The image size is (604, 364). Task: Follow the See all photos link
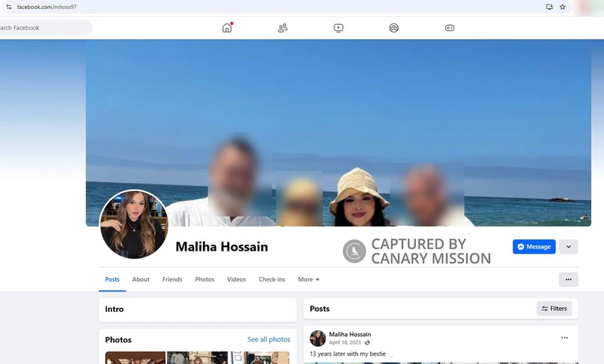269,339
